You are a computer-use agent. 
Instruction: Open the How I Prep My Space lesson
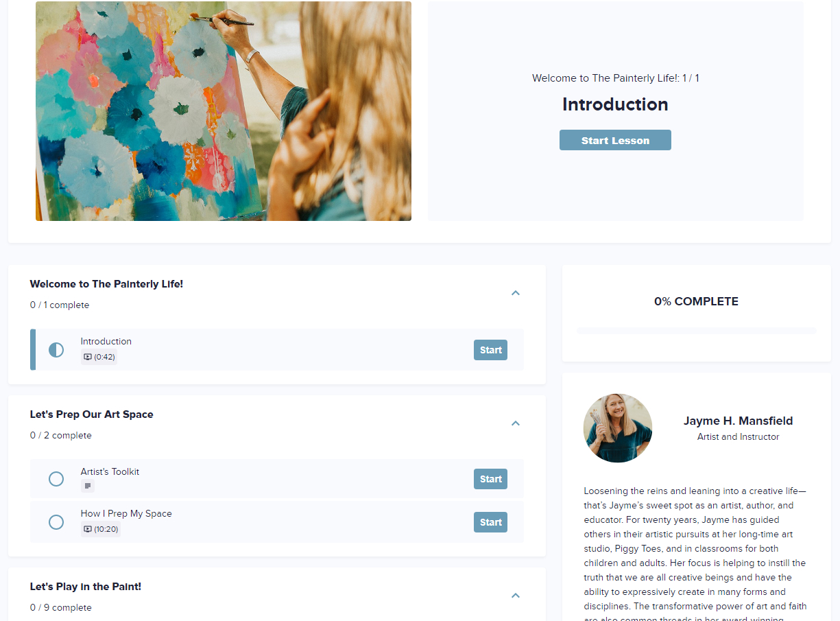[x=126, y=513]
